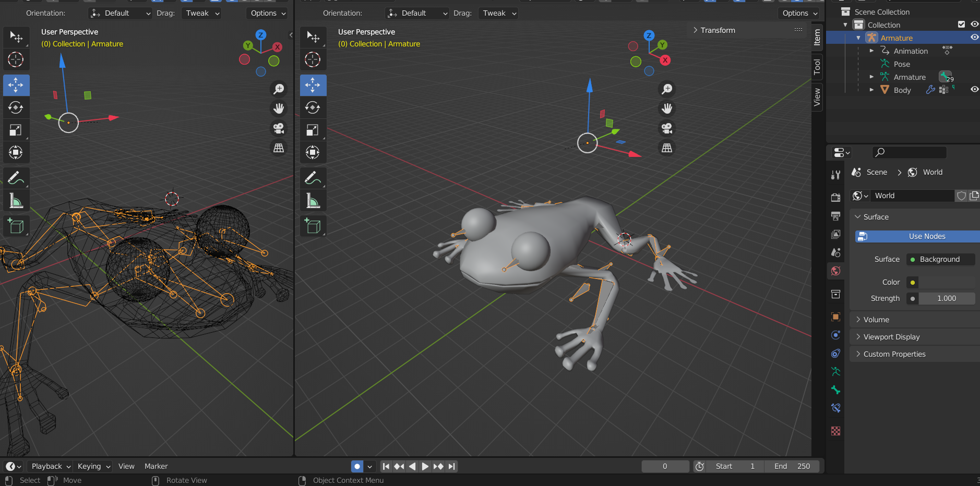Switch to View sidebar tab
The image size is (980, 486).
pos(817,97)
